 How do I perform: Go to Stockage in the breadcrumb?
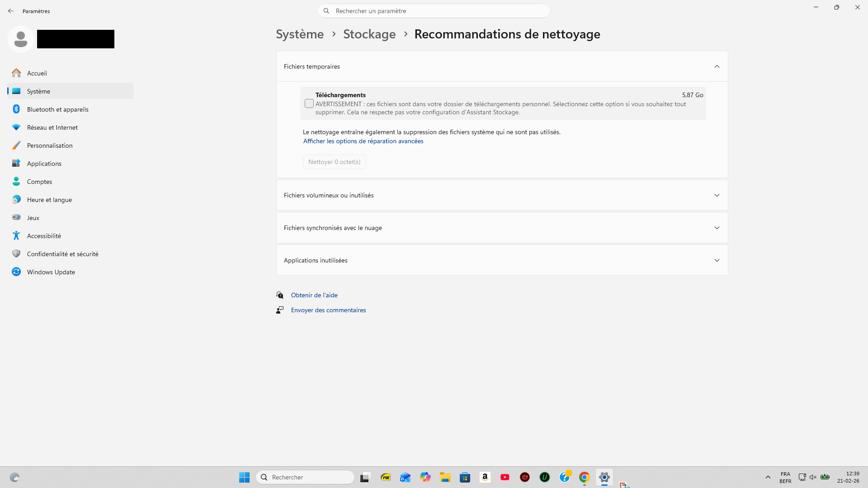[369, 34]
